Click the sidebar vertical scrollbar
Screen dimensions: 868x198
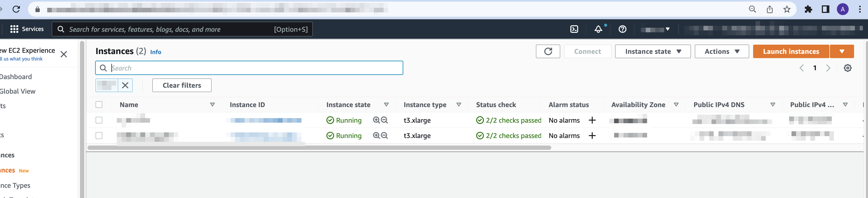tap(82, 119)
